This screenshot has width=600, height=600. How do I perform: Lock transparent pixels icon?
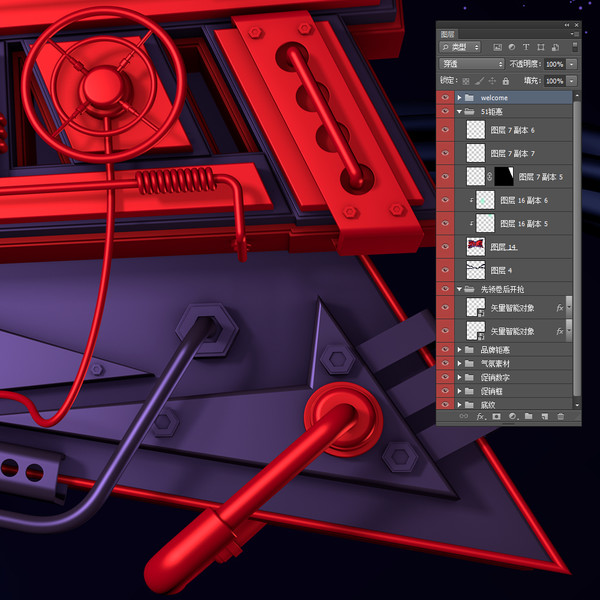click(466, 81)
